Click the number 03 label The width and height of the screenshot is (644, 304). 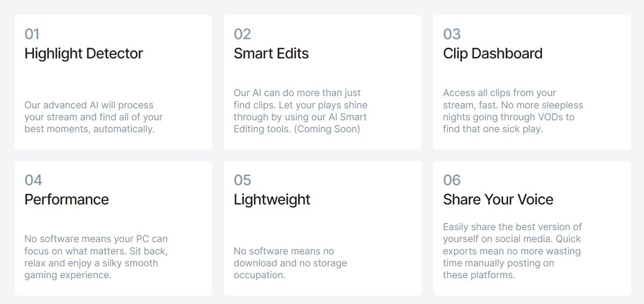click(x=452, y=34)
